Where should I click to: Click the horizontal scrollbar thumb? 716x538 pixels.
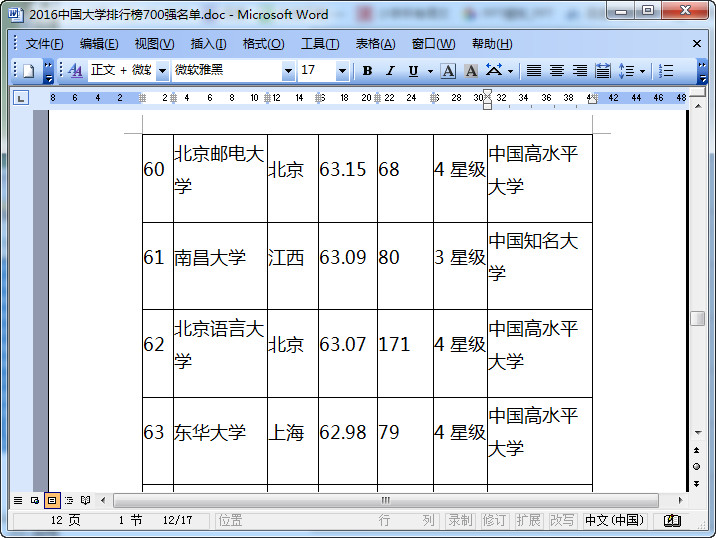(386, 501)
